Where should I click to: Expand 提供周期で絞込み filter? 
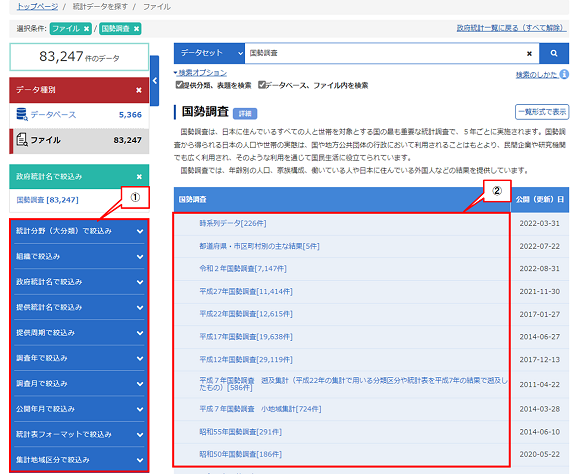79,333
